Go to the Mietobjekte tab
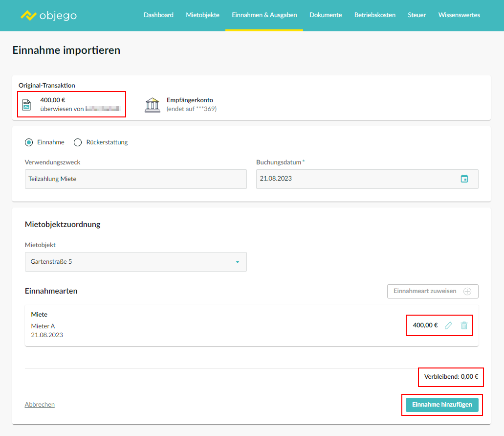The height and width of the screenshot is (436, 504). (202, 15)
